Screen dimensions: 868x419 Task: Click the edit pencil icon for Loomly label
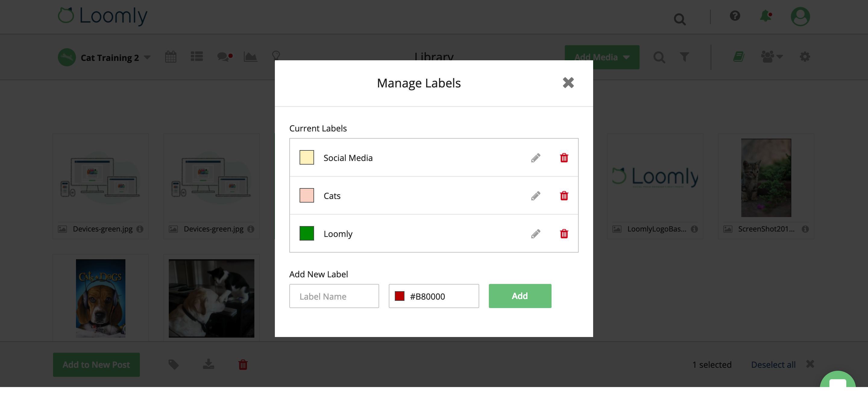(x=535, y=233)
